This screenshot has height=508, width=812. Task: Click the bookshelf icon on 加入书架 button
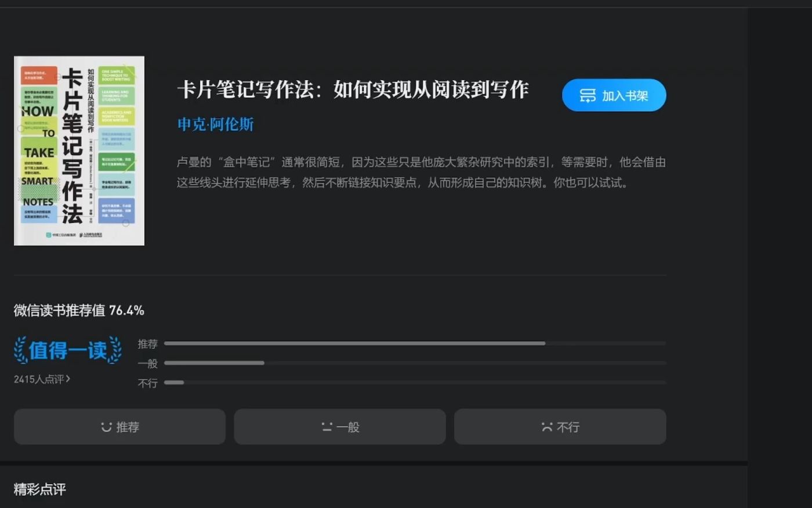588,95
